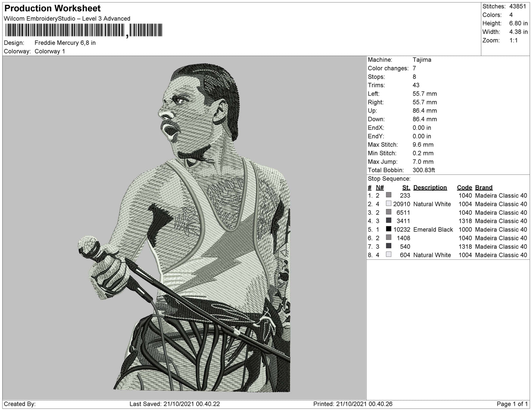Click the 'Production Worksheet' title
This screenshot has width=532, height=411.
tap(52, 8)
